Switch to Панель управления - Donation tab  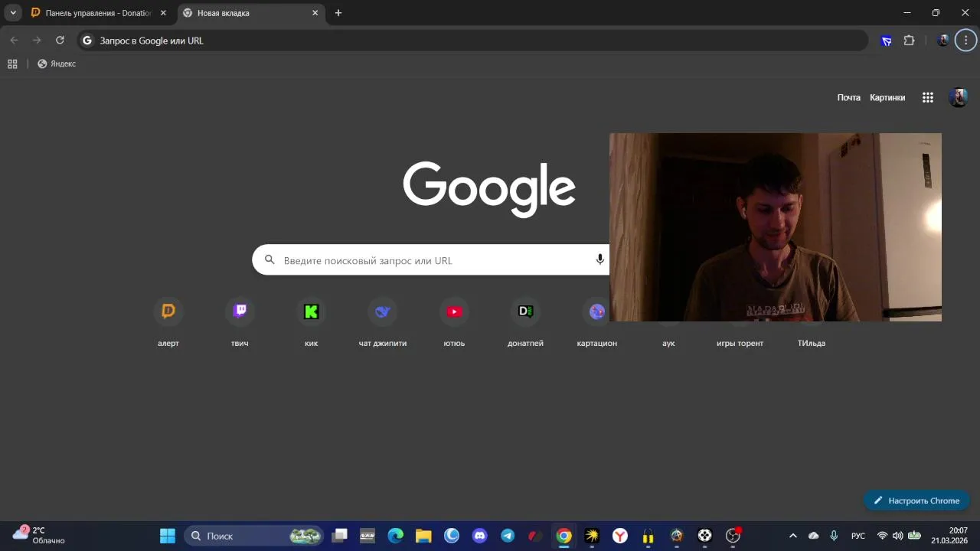(98, 13)
